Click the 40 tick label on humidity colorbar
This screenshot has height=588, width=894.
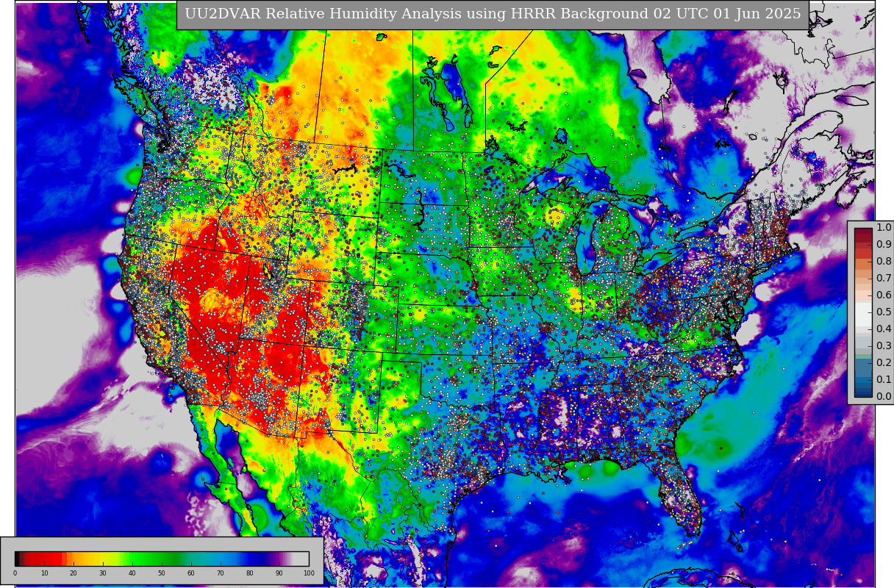tap(132, 573)
